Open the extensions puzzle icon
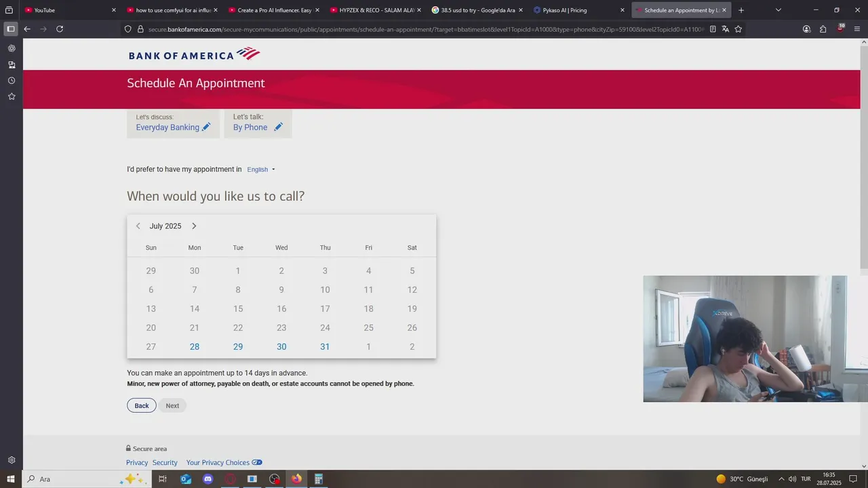Viewport: 868px width, 488px height. pyautogui.click(x=823, y=29)
